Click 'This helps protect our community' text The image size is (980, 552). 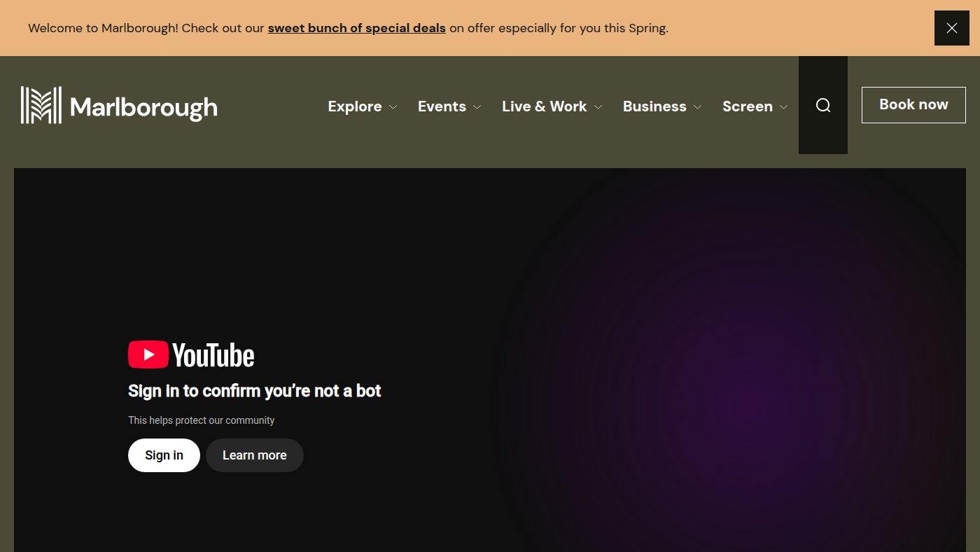pos(202,420)
